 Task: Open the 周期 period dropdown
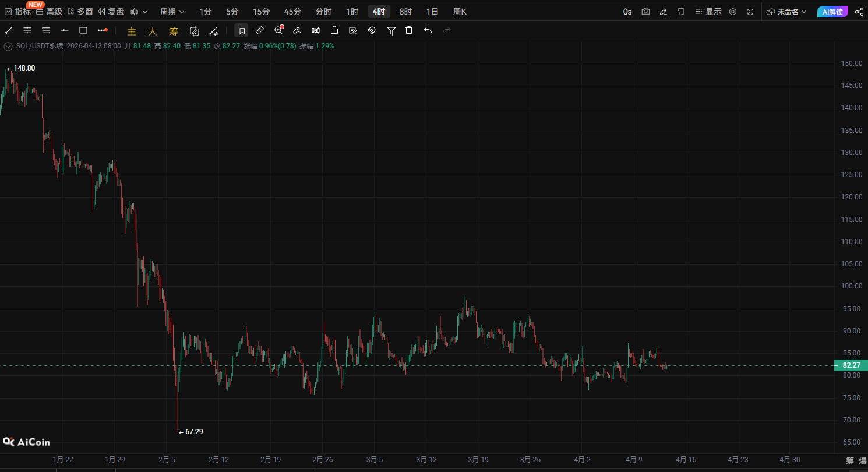172,12
